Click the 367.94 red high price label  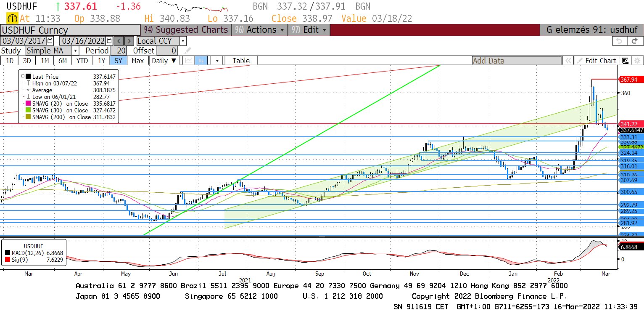631,79
